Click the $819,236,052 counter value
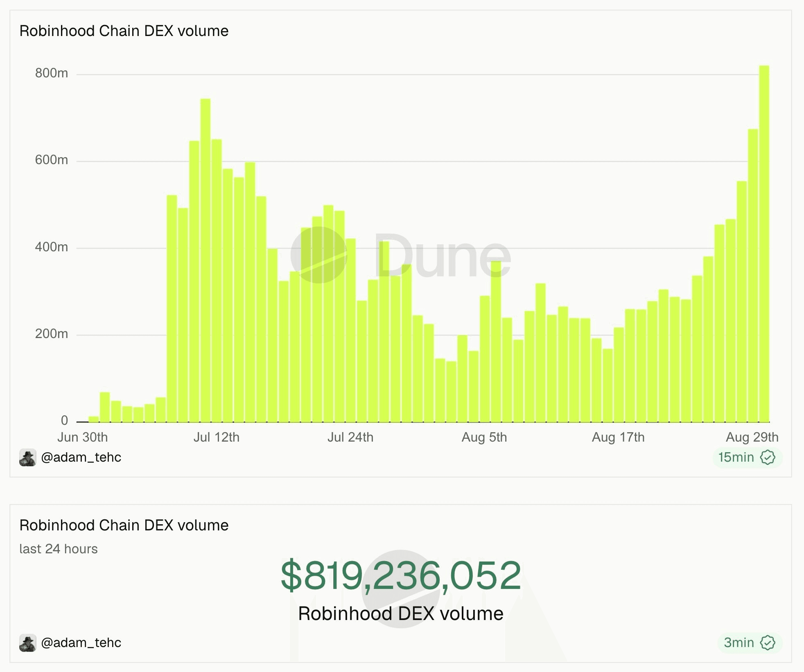This screenshot has height=672, width=804. pyautogui.click(x=401, y=575)
